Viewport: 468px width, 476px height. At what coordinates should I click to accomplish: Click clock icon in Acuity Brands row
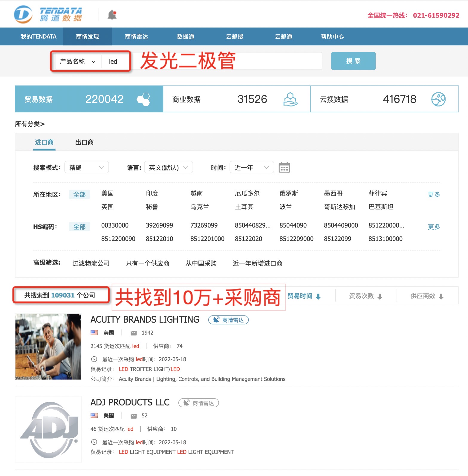[94, 359]
